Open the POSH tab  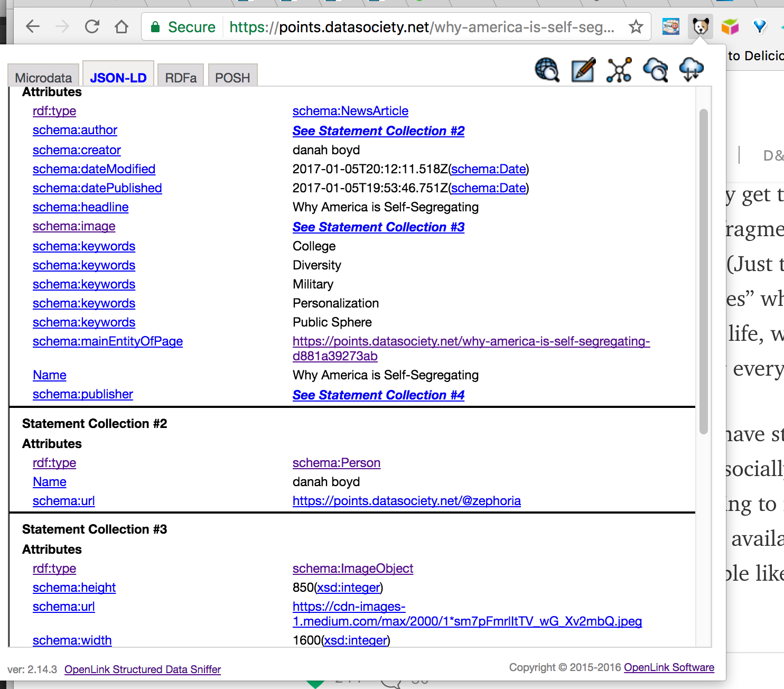[232, 78]
